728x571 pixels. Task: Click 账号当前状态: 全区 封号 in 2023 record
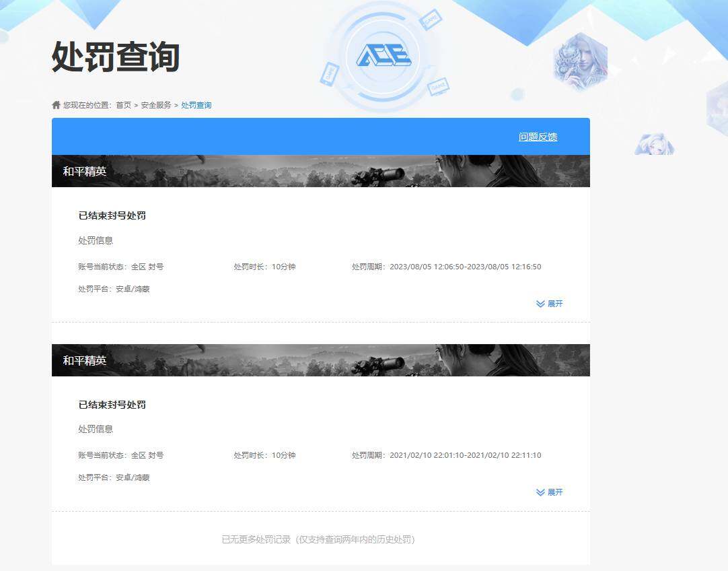pos(120,267)
